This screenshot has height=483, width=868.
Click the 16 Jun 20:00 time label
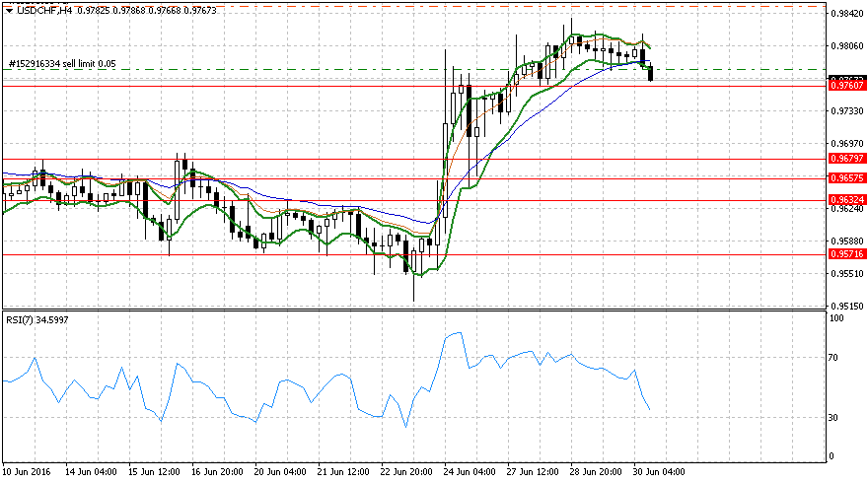click(217, 472)
